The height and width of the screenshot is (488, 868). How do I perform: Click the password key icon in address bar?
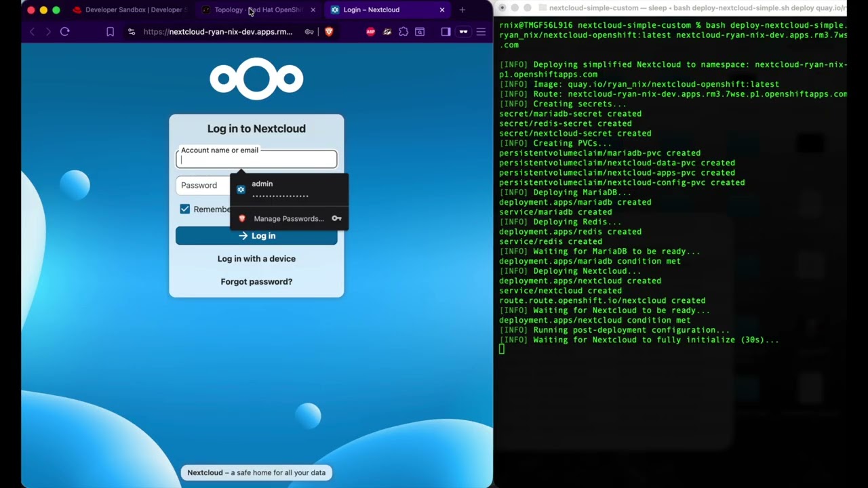click(309, 32)
